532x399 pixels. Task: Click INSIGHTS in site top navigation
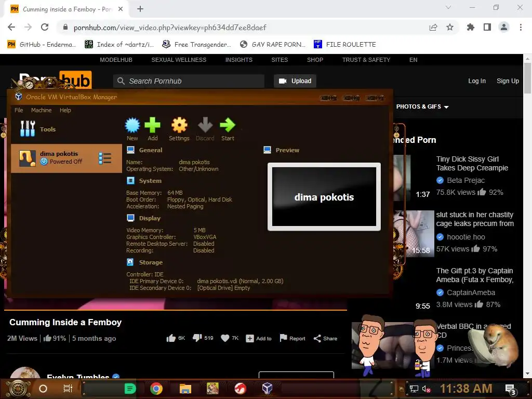tap(239, 60)
